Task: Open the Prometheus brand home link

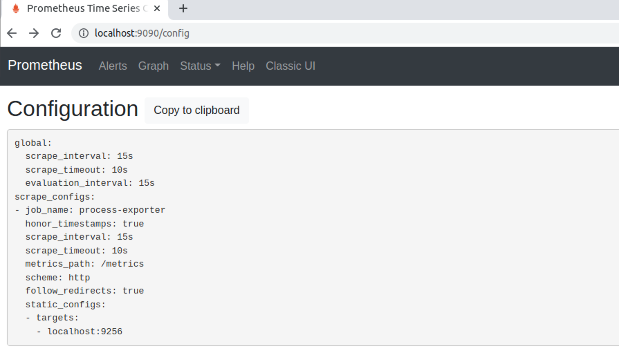Action: pos(45,65)
